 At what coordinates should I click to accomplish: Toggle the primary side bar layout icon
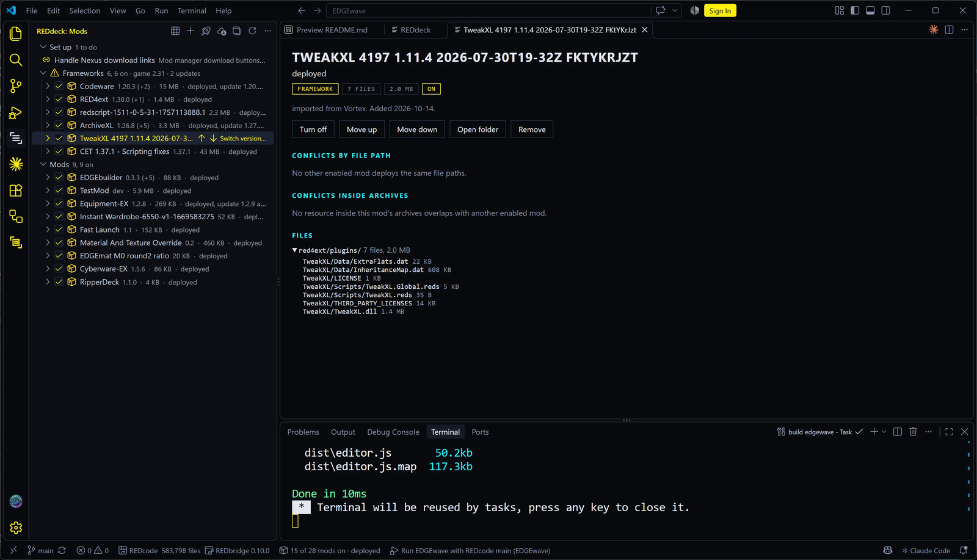point(855,10)
